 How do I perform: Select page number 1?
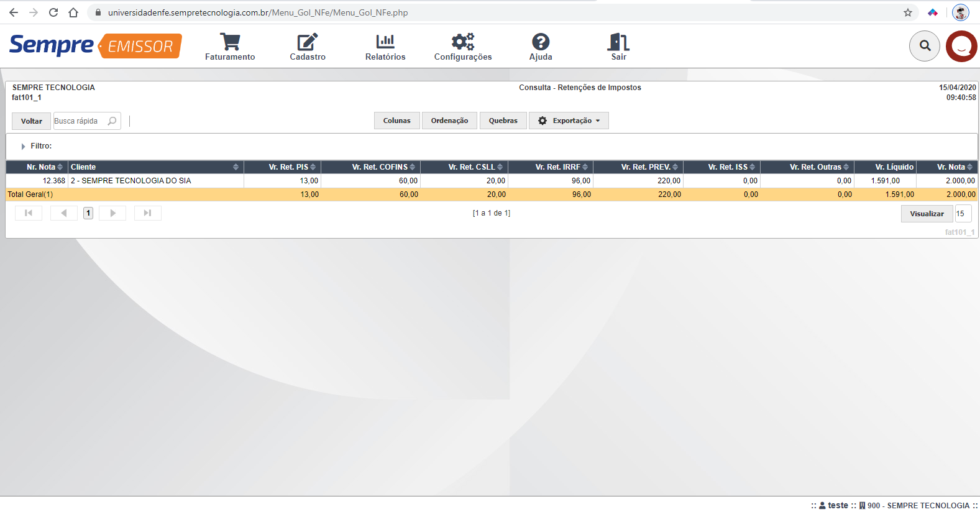click(88, 213)
